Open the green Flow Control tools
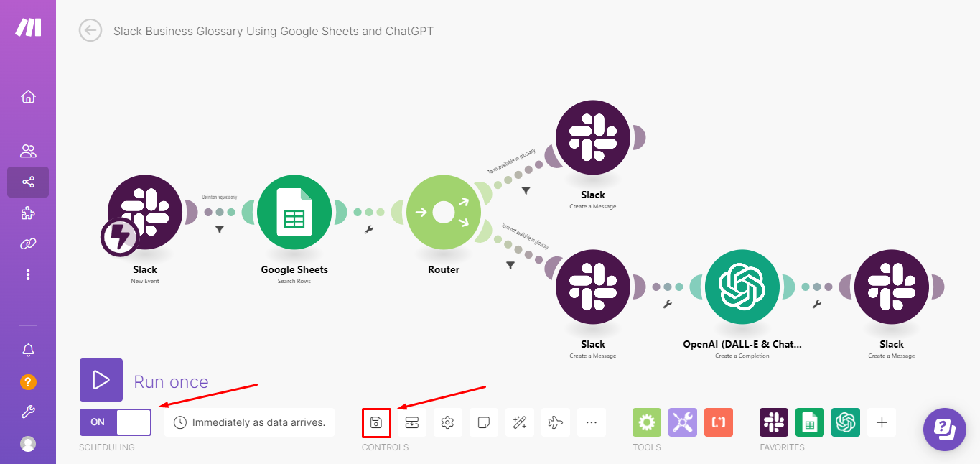This screenshot has width=980, height=464. tap(647, 422)
